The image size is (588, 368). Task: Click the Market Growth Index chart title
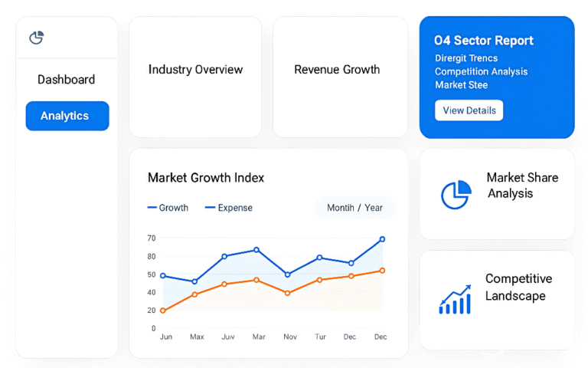206,178
